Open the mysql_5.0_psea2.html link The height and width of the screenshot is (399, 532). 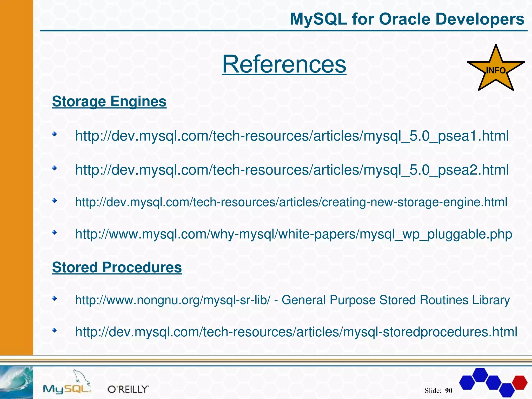(292, 170)
